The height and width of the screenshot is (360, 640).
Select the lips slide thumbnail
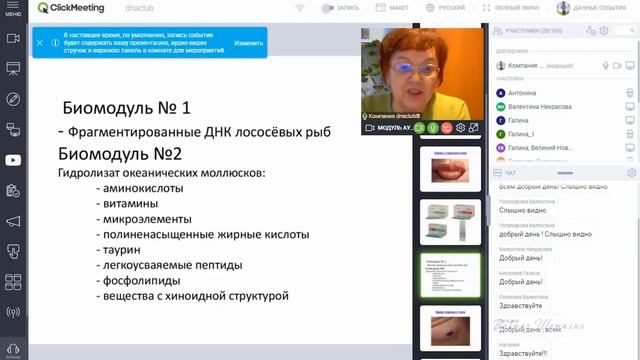coord(450,169)
